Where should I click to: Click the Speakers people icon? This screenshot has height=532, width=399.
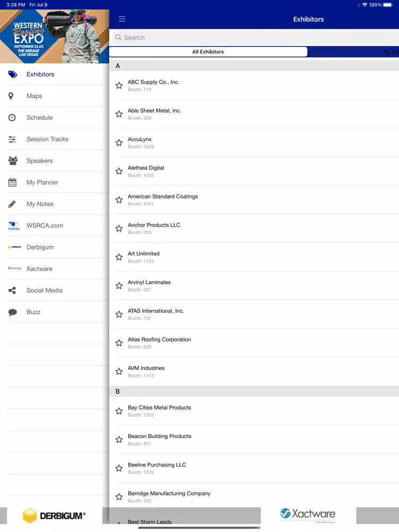pos(13,161)
